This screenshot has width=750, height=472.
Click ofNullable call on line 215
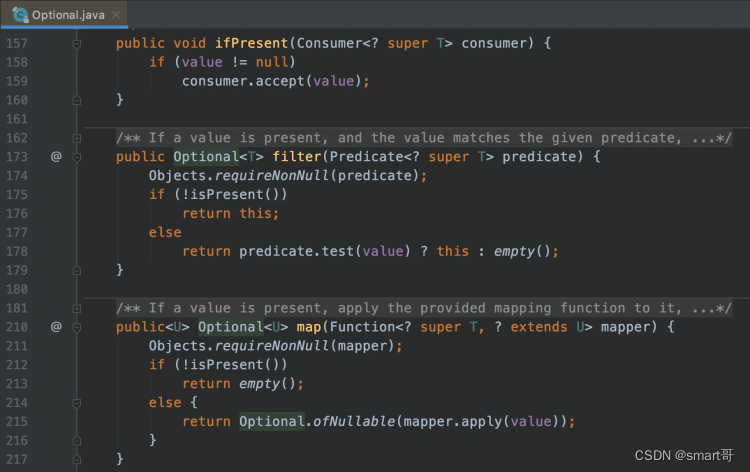(x=354, y=421)
